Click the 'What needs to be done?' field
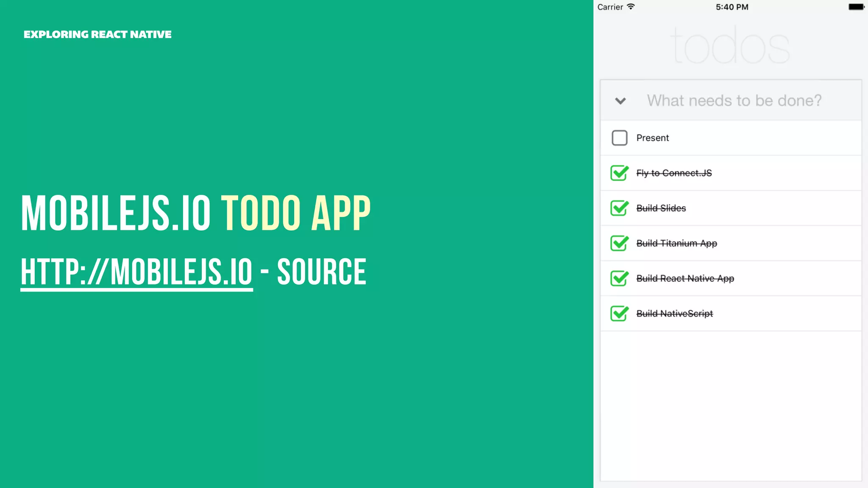Screen dimensions: 868x488 click(734, 101)
